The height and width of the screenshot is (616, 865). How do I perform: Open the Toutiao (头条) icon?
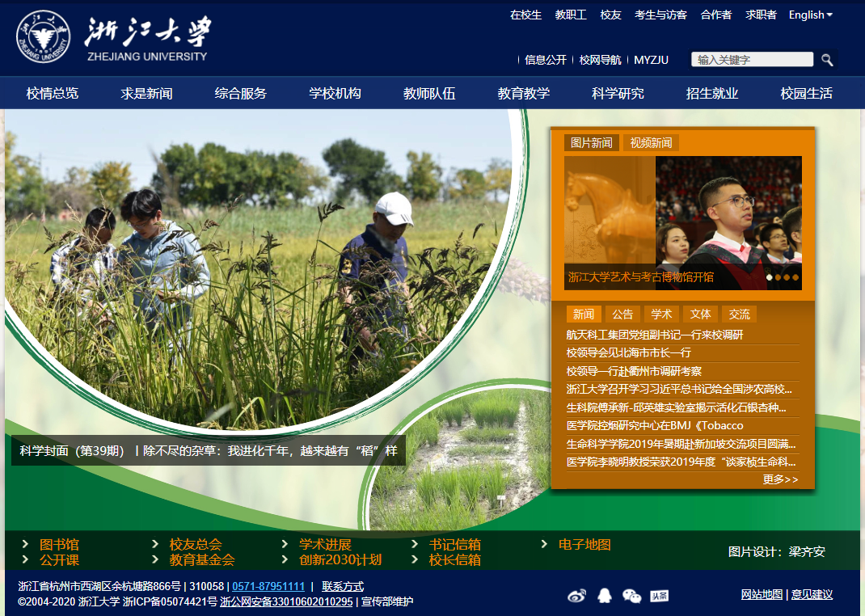pyautogui.click(x=659, y=596)
